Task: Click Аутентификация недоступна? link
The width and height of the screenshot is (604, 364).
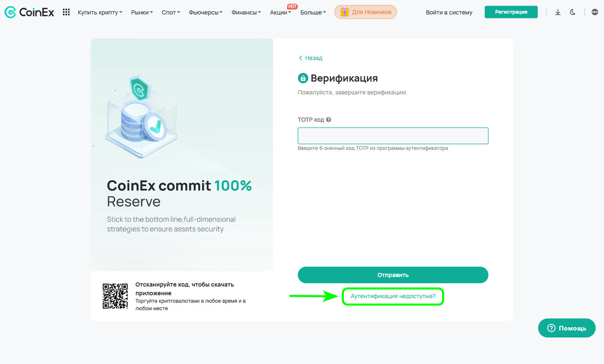Action: click(393, 296)
